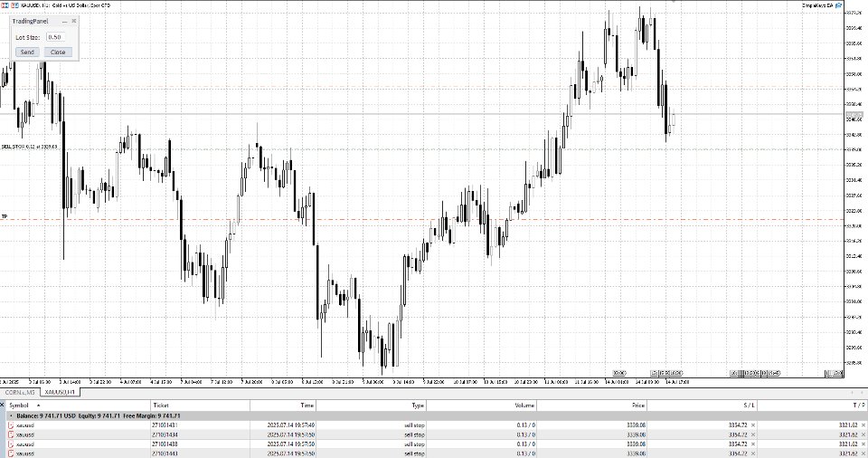Remove stop loss on order 271081438

point(753,444)
